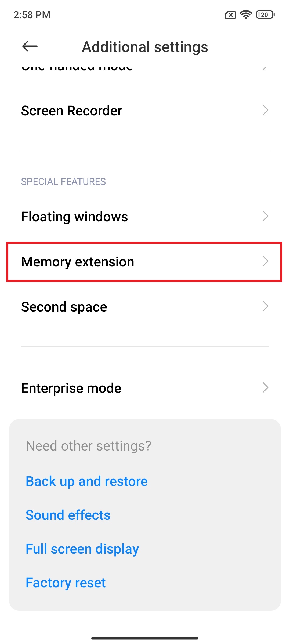This screenshot has width=290, height=644.
Task: Open Screen Recorder settings
Action: pos(145,111)
